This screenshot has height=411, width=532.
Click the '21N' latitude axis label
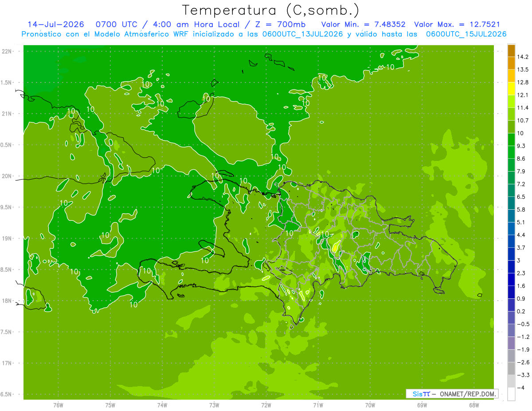[x=7, y=114]
